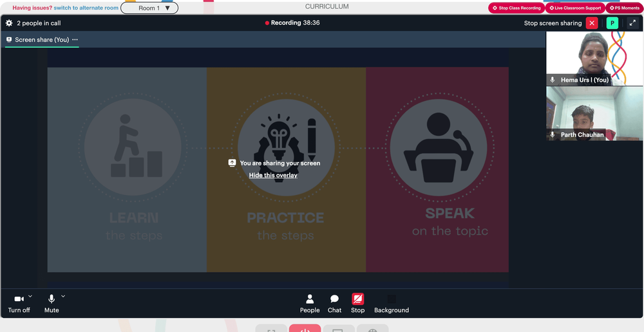
Task: Click the '2 people in call' text
Action: (39, 23)
